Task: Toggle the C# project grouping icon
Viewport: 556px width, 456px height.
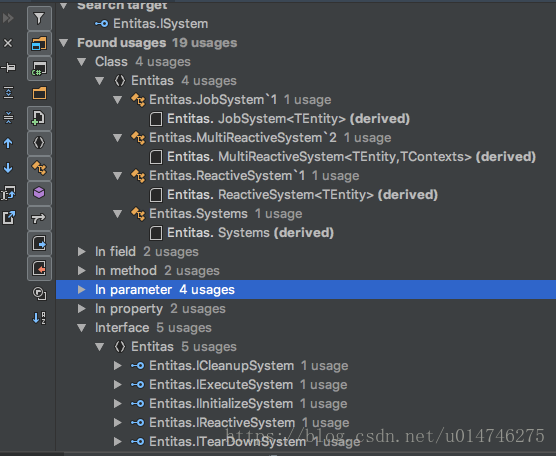Action: pyautogui.click(x=39, y=69)
